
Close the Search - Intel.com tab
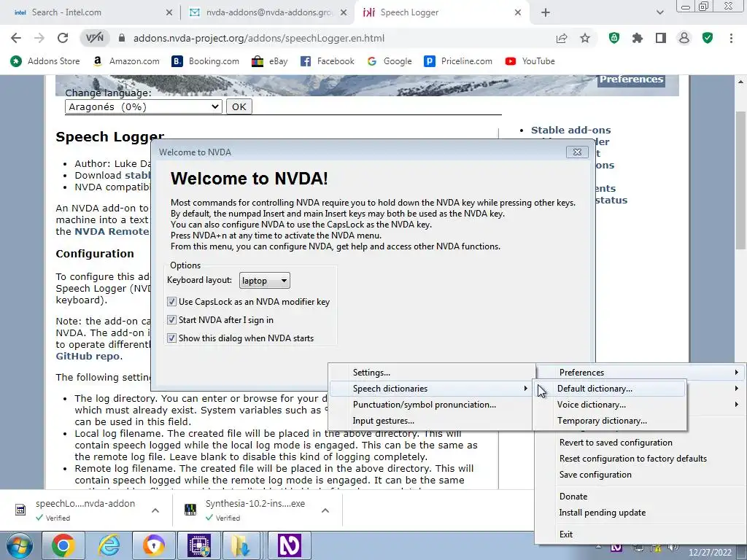(x=169, y=12)
